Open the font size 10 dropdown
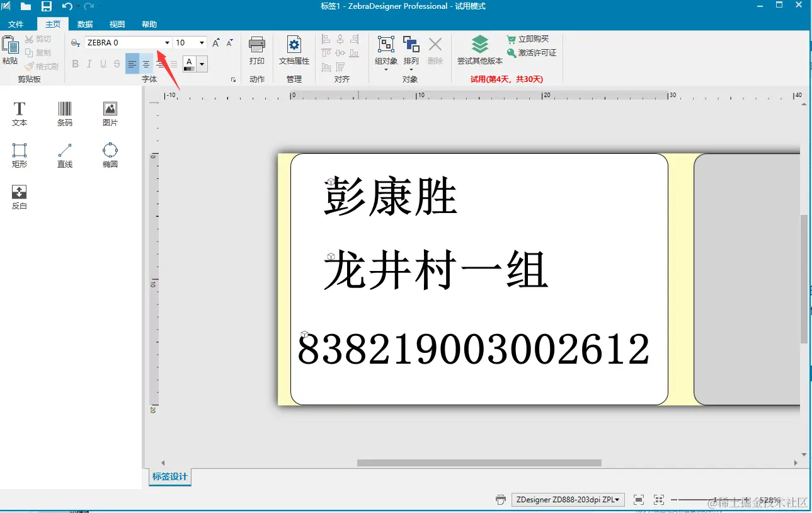 coord(202,43)
